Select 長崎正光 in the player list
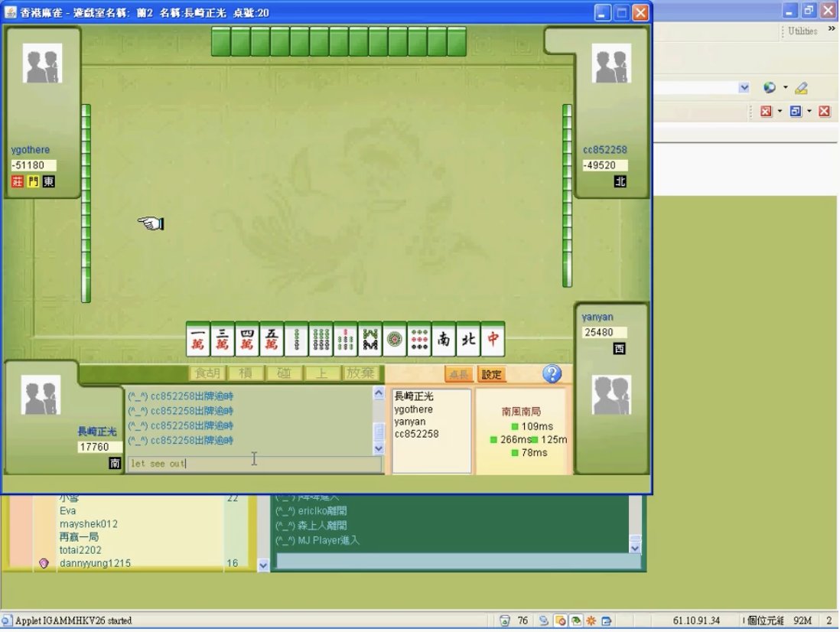The image size is (840, 632). point(414,396)
